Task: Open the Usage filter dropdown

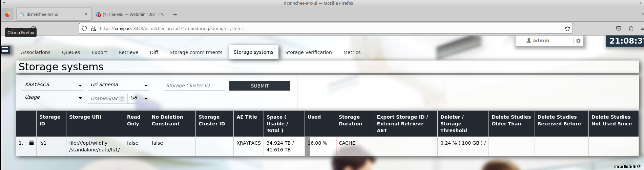Action: click(x=53, y=97)
